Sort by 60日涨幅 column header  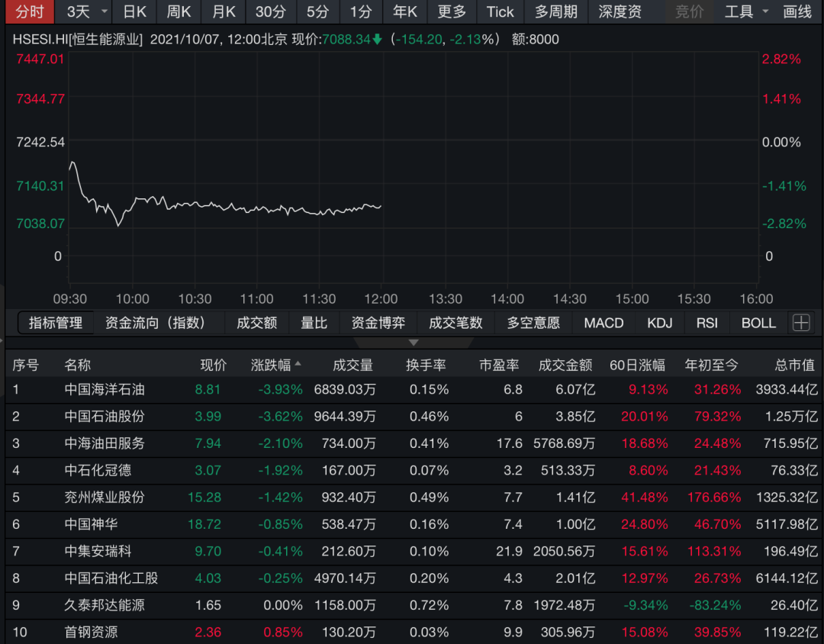(637, 365)
